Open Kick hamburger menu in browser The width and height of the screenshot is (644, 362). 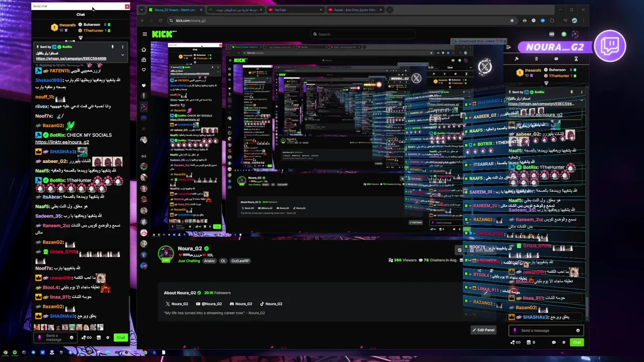click(x=144, y=34)
